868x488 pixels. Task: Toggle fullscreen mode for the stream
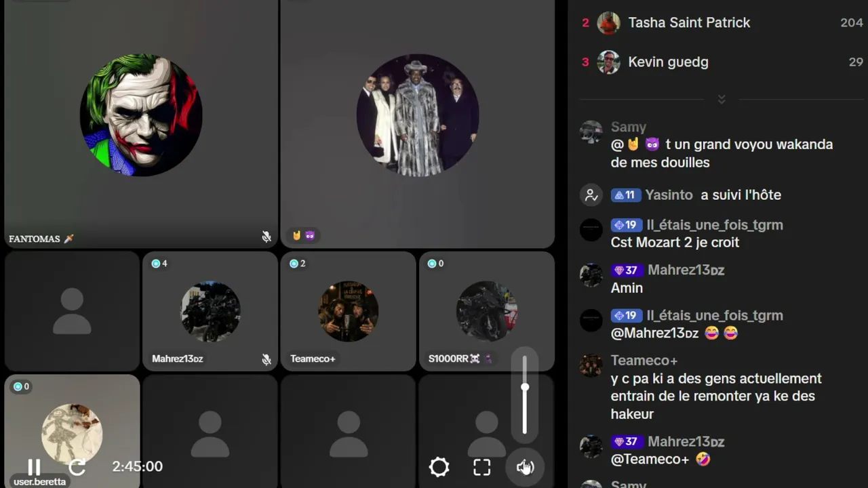[x=481, y=467]
